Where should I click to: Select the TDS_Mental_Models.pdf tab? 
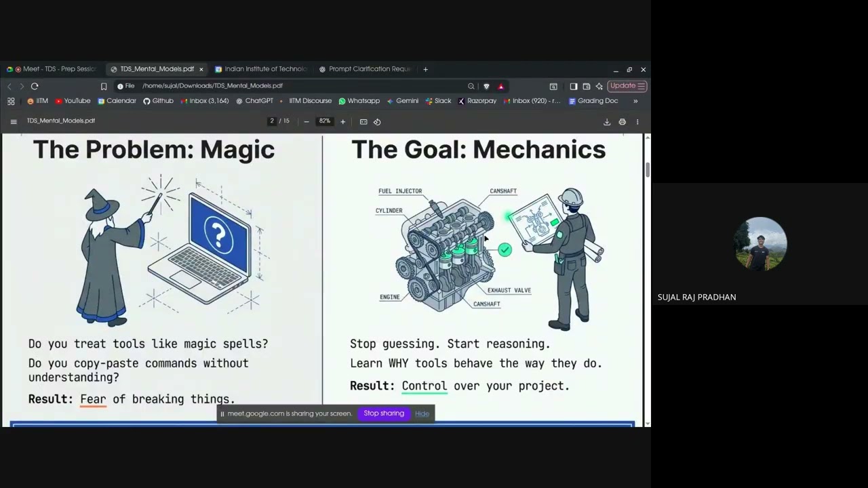(x=157, y=69)
